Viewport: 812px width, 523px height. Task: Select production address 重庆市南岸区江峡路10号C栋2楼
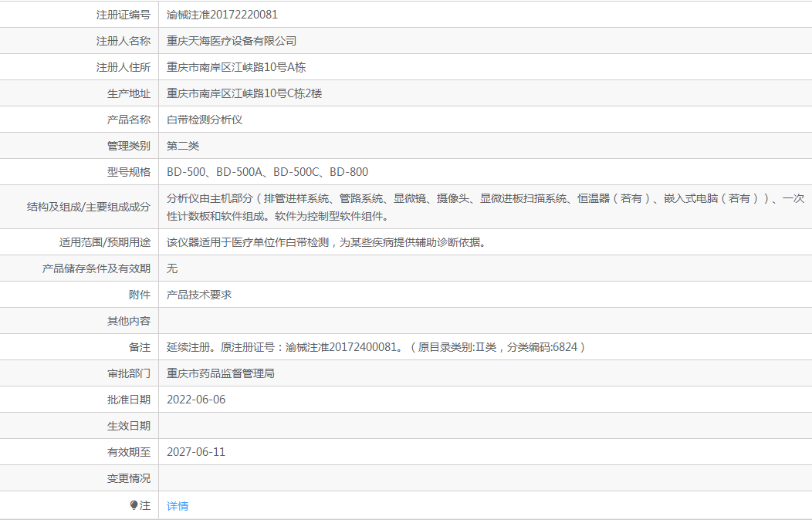(245, 93)
